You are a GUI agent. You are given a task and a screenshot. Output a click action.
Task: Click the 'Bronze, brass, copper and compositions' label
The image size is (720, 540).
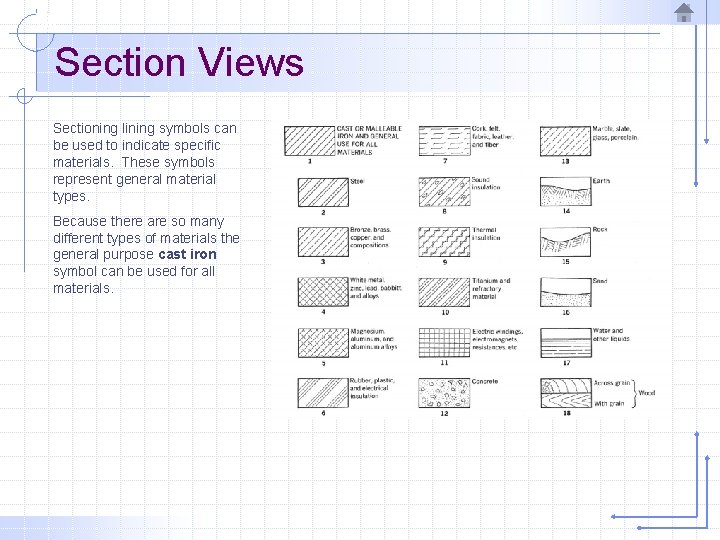pos(371,237)
